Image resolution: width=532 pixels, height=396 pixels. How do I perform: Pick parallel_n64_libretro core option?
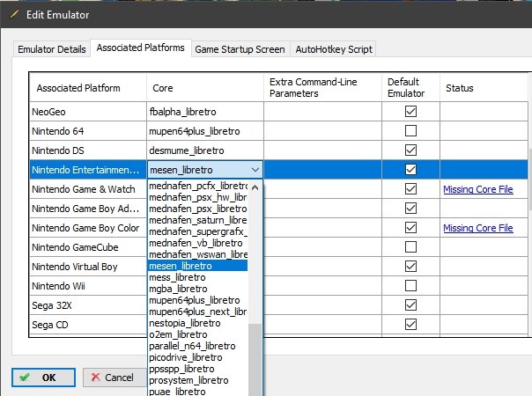pyautogui.click(x=198, y=346)
